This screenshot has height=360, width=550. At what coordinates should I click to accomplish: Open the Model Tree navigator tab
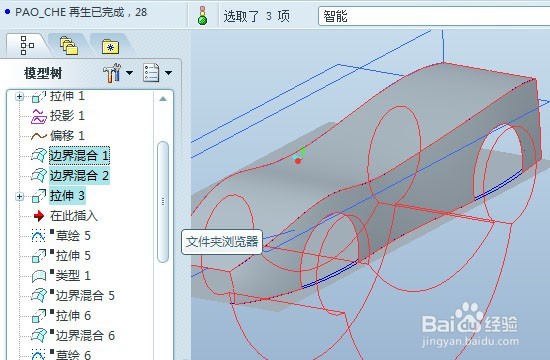(x=27, y=46)
